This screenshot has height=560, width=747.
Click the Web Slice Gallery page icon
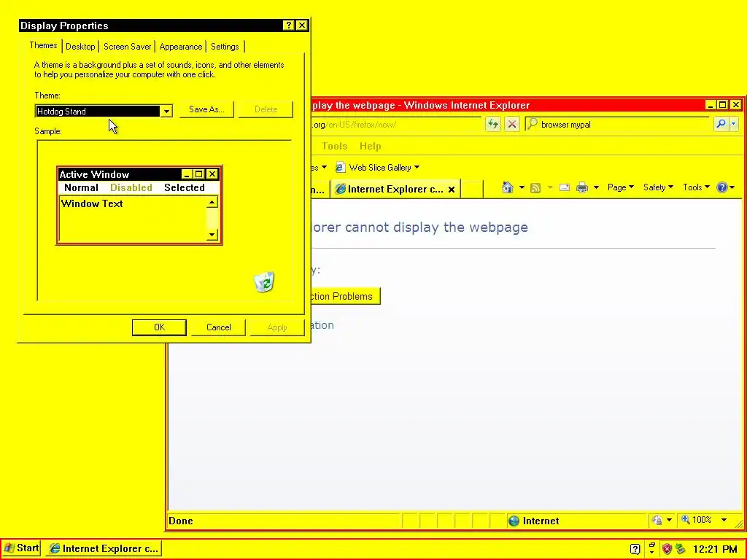click(x=340, y=167)
